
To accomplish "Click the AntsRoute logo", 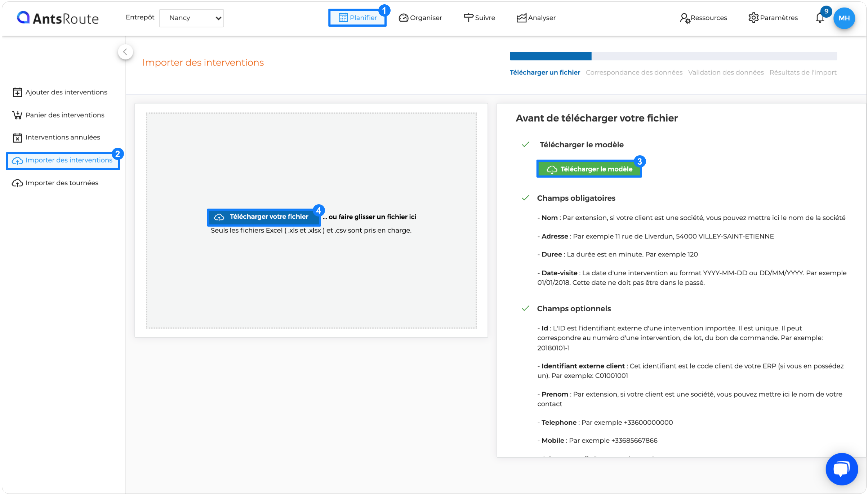I will coord(58,18).
